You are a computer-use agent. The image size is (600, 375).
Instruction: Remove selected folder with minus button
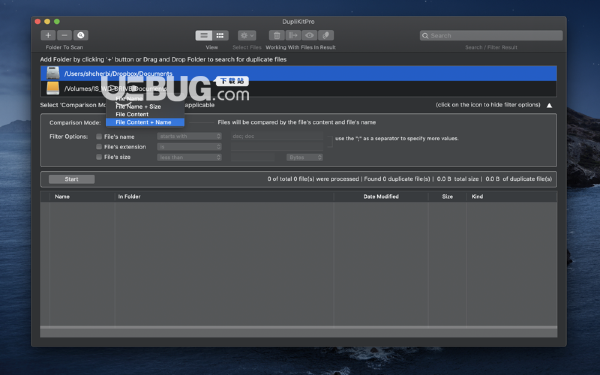[64, 35]
